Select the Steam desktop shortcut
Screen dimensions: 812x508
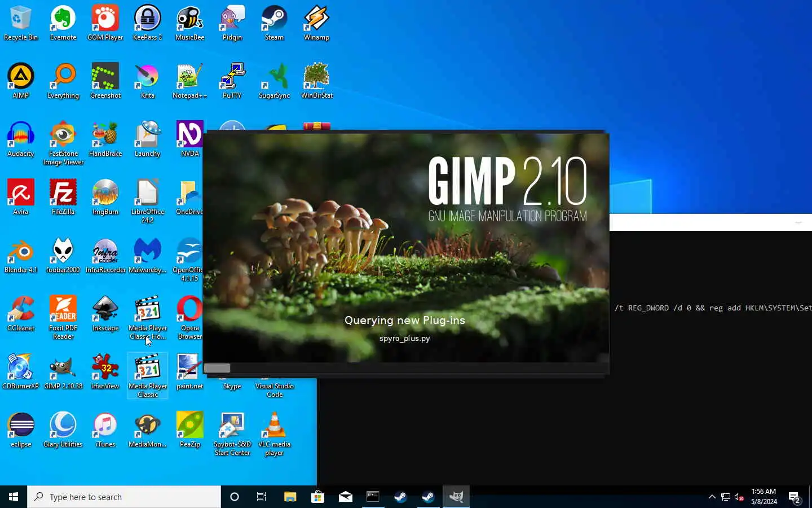275,23
